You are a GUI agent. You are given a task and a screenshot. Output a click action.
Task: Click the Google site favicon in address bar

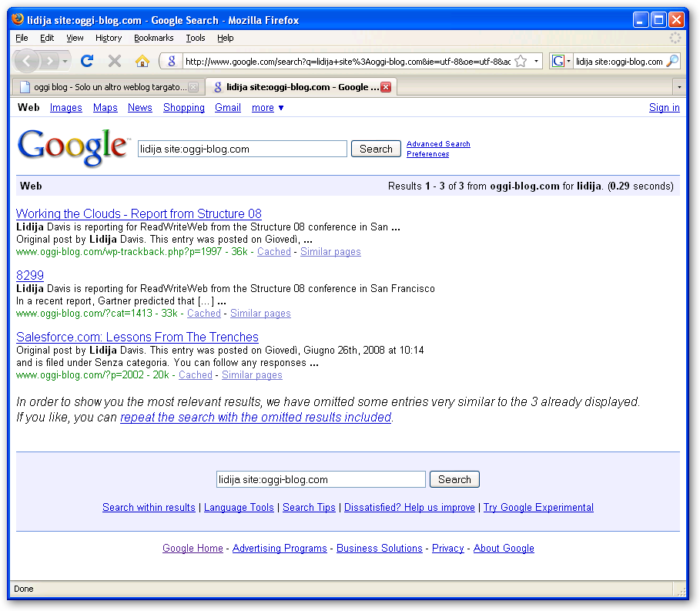[172, 61]
